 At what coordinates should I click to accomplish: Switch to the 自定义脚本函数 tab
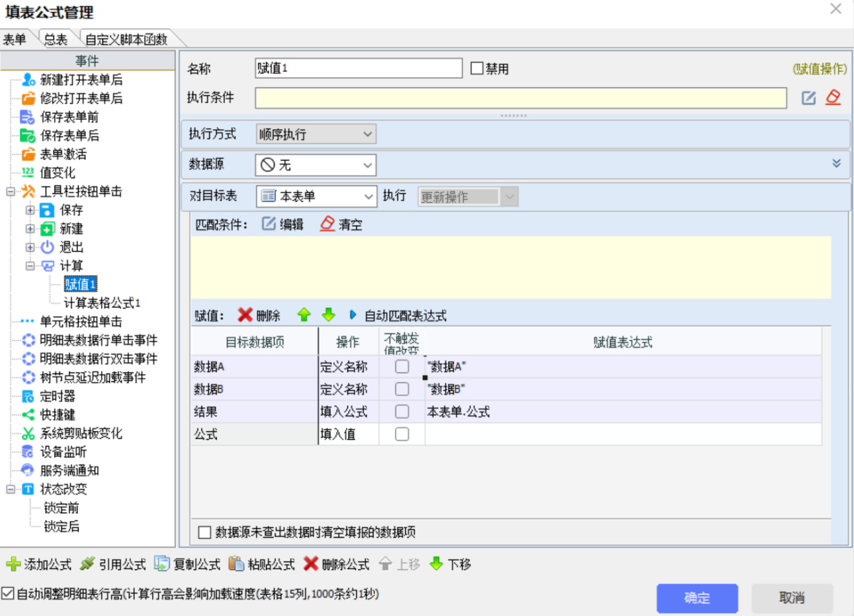tap(126, 40)
